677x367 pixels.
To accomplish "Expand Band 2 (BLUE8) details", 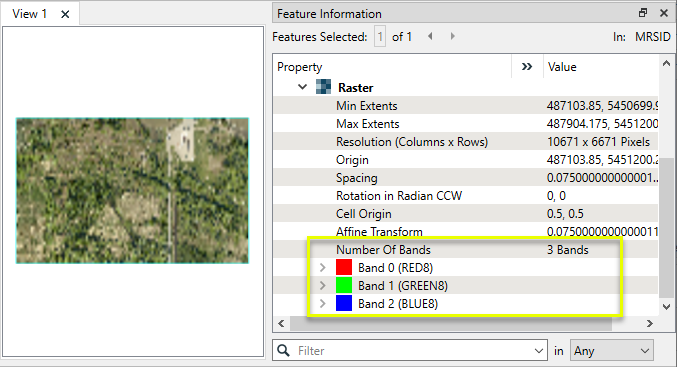I will click(x=323, y=304).
